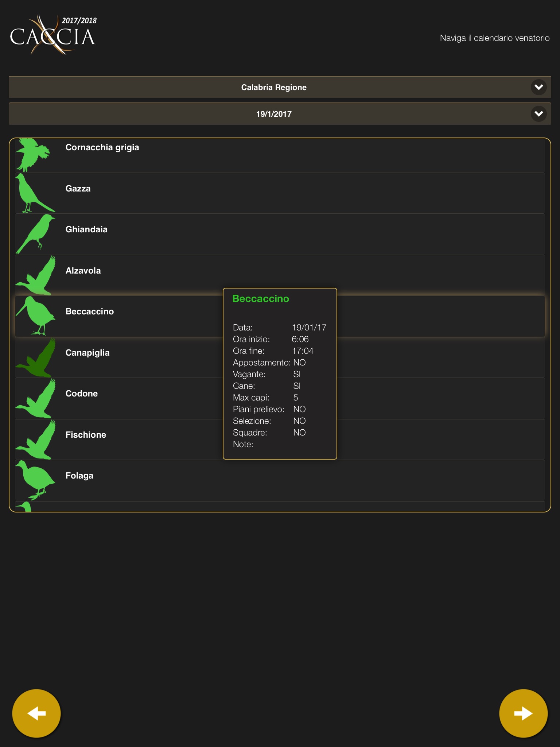Go forward with the yellow right arrow button
The height and width of the screenshot is (747, 560).
[523, 713]
